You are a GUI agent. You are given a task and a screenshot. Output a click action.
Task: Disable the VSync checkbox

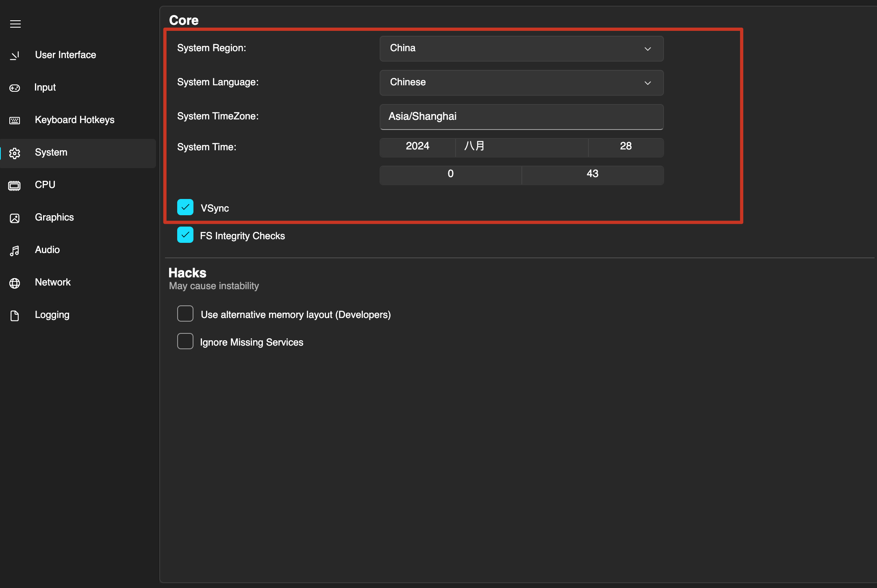(185, 207)
